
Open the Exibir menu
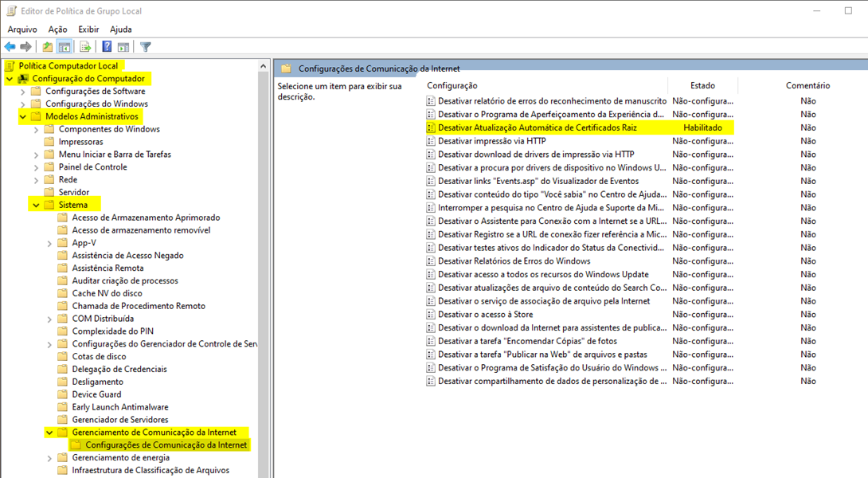tap(88, 29)
